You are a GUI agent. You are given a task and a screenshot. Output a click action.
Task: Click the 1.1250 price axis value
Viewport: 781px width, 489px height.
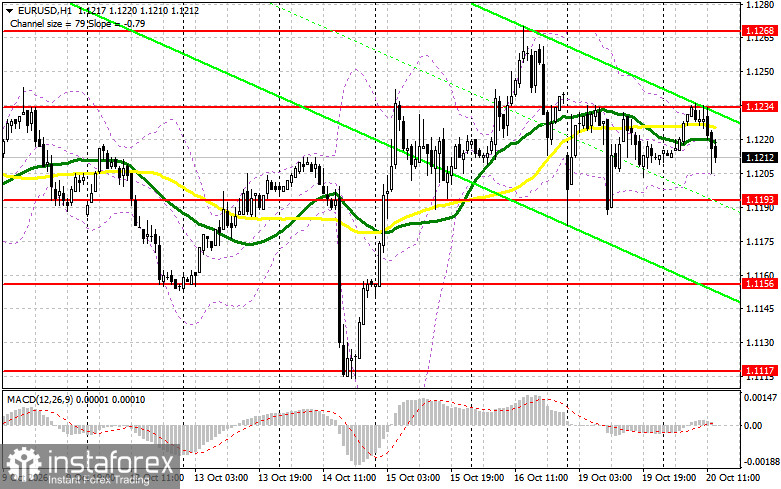click(760, 72)
